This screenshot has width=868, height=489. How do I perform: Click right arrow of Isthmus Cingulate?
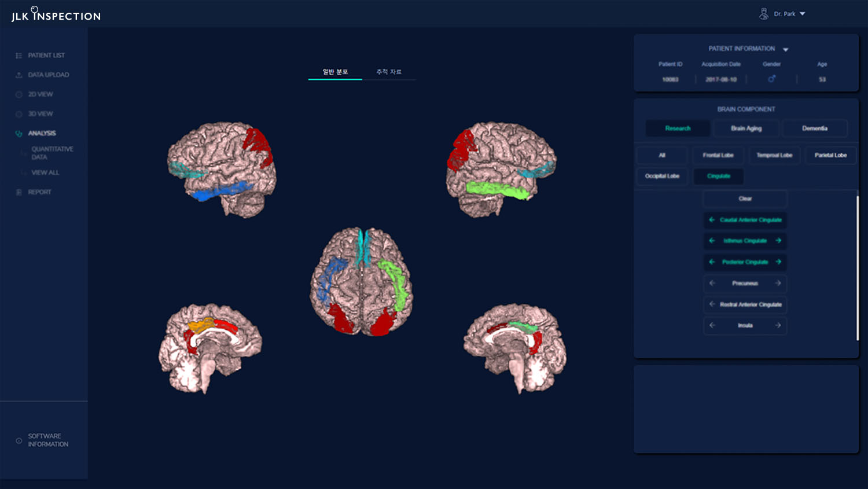coord(778,241)
